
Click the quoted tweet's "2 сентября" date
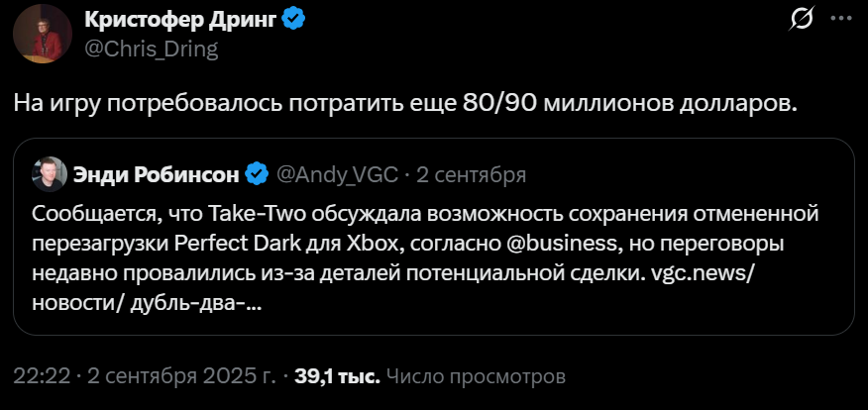point(470,175)
